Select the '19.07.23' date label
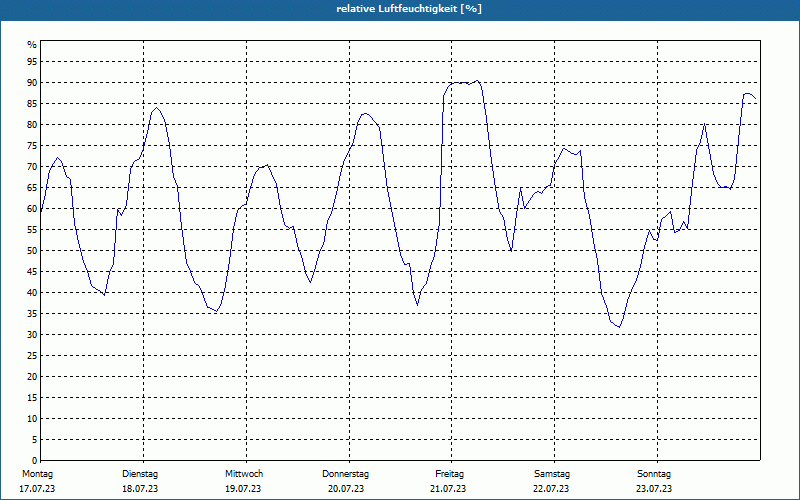The width and height of the screenshot is (800, 500). tap(243, 489)
